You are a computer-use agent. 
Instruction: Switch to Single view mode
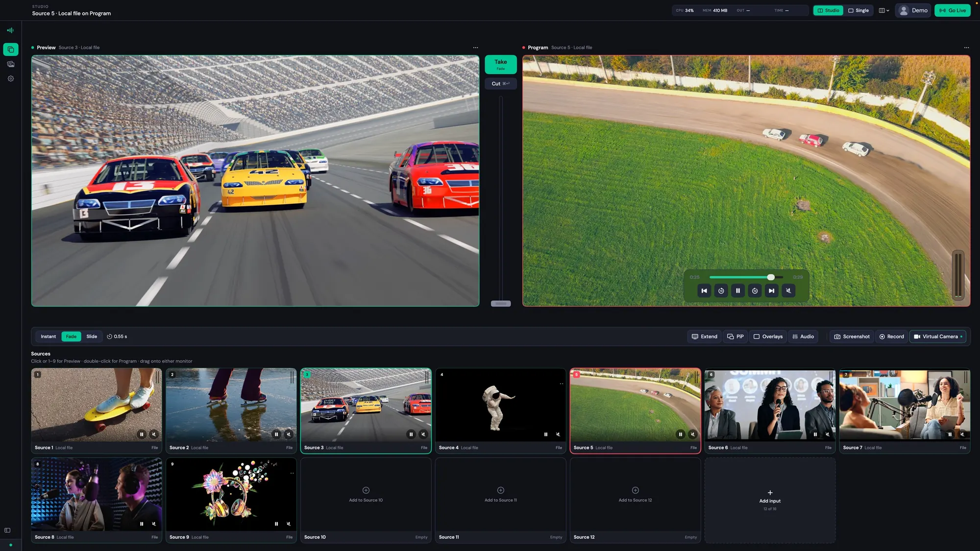tap(858, 10)
